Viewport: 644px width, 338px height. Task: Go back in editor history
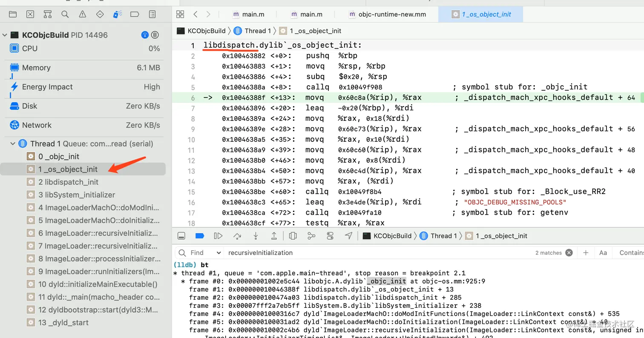click(x=195, y=14)
